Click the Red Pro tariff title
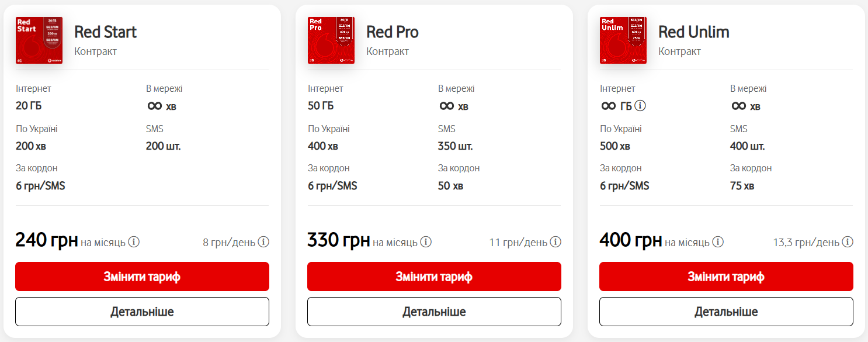Viewport: 868px width, 342px height. click(393, 32)
